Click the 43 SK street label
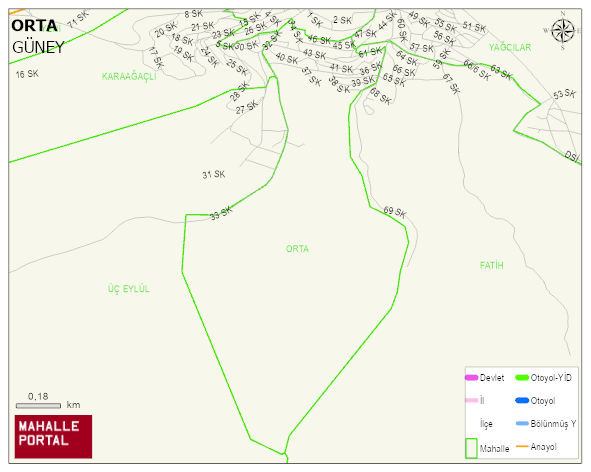 click(314, 54)
